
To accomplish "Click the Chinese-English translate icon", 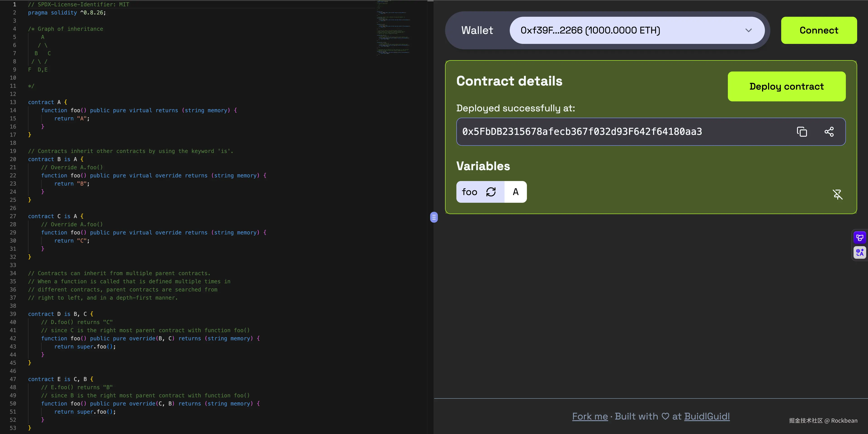I will 860,252.
